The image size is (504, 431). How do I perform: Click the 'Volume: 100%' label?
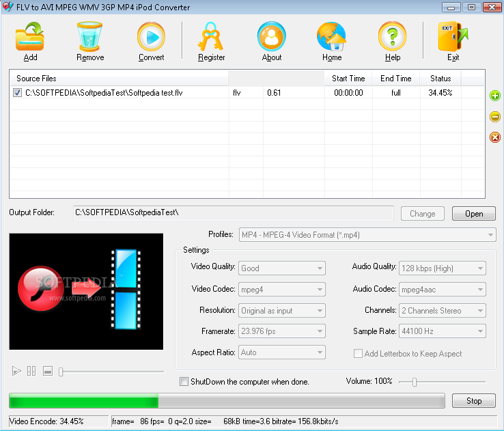[369, 381]
